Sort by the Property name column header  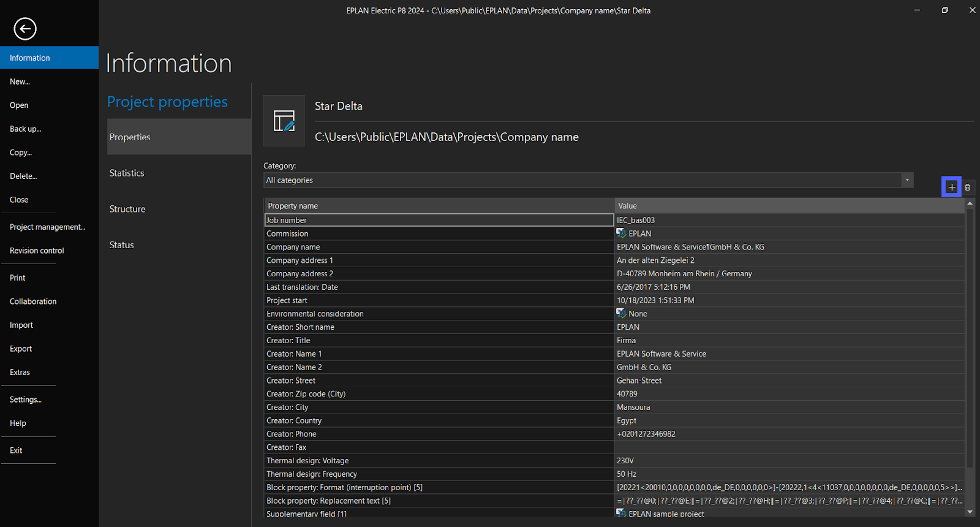pyautogui.click(x=439, y=206)
